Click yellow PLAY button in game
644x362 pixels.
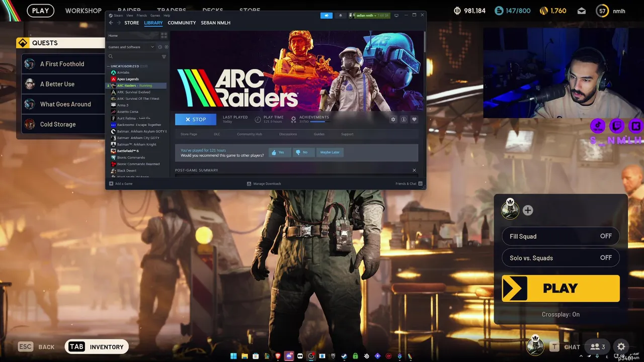pyautogui.click(x=560, y=288)
